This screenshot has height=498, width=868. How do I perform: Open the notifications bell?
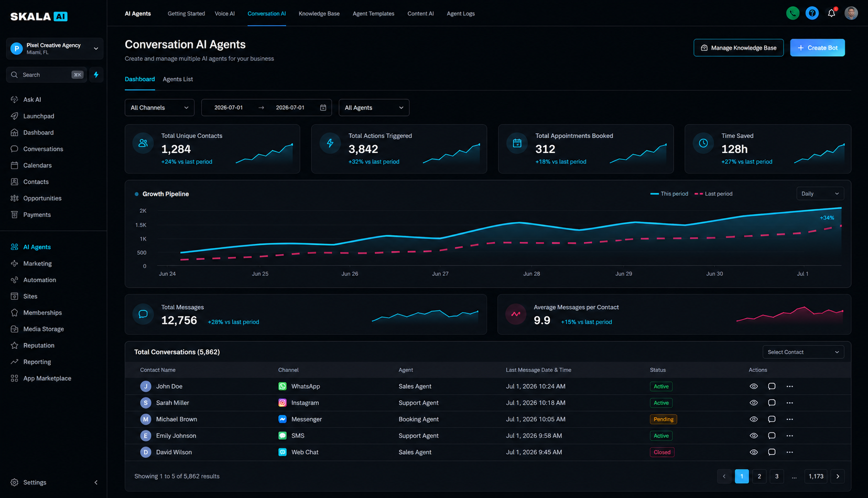[831, 13]
